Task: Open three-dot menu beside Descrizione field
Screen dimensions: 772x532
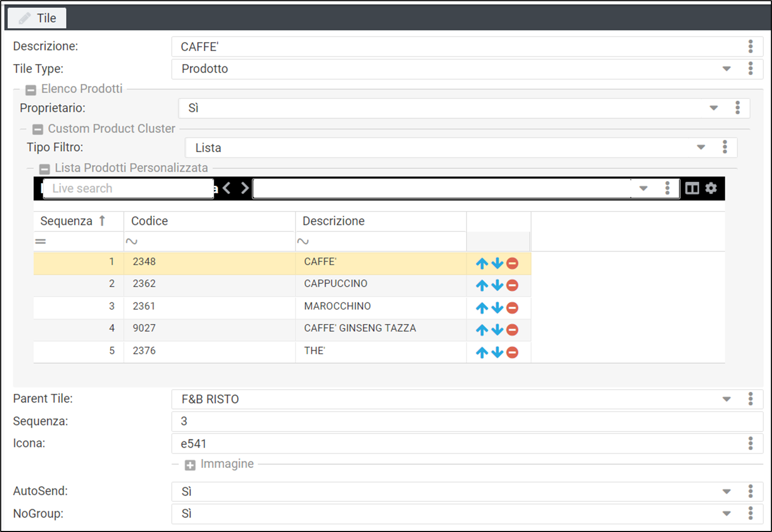Action: (751, 46)
